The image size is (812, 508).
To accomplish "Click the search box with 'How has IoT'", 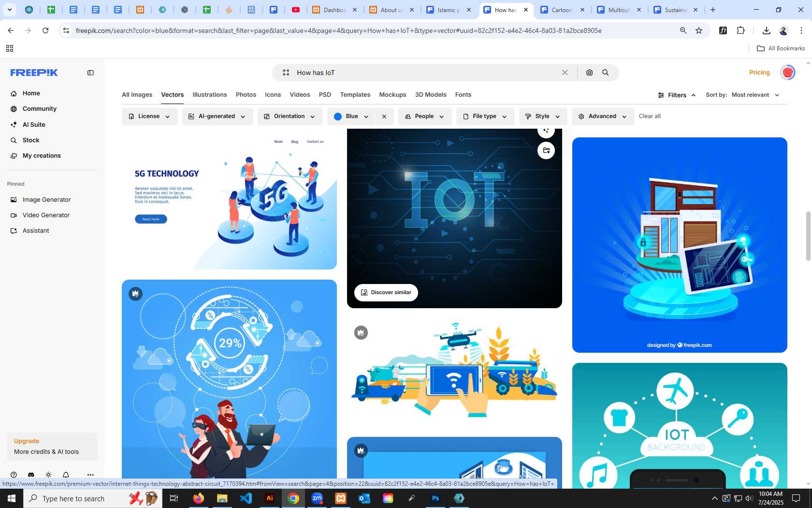I will pos(425,73).
